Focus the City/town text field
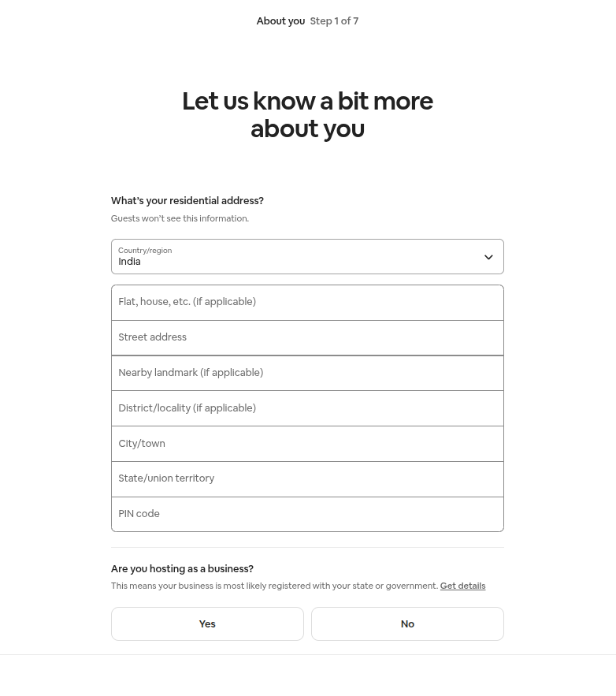616x696 pixels. click(307, 444)
